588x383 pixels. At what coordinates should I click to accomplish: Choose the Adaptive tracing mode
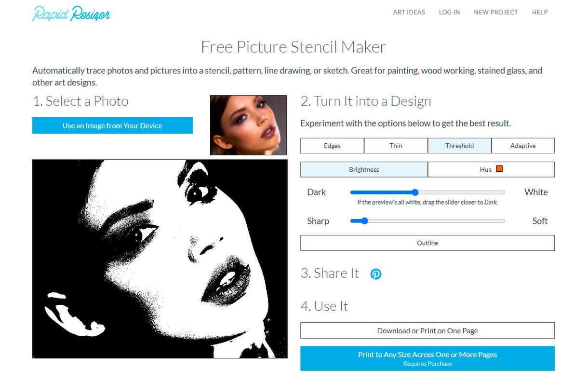point(523,145)
